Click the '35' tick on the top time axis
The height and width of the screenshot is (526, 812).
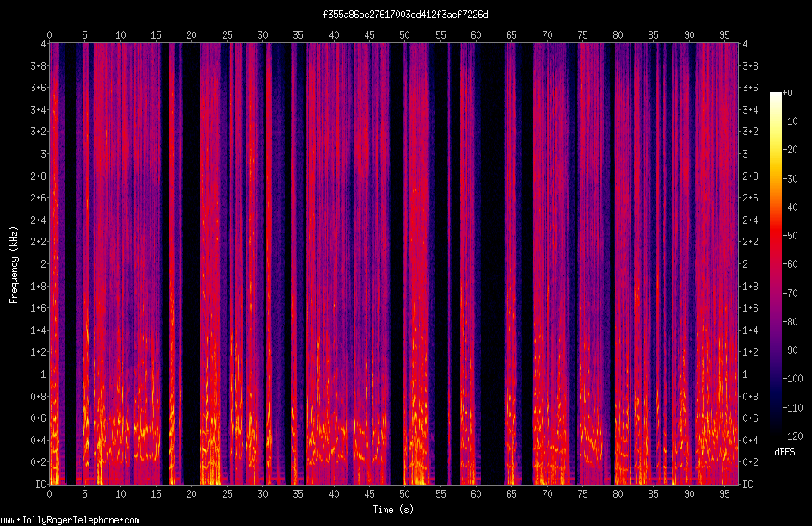298,35
